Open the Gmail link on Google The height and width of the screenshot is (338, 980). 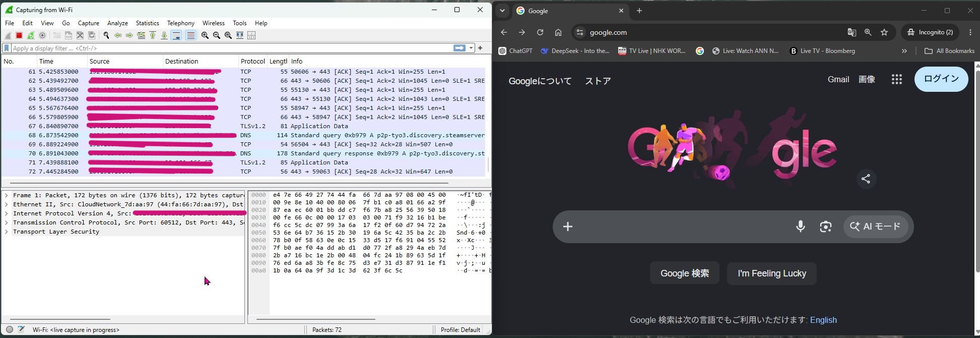[x=838, y=79]
